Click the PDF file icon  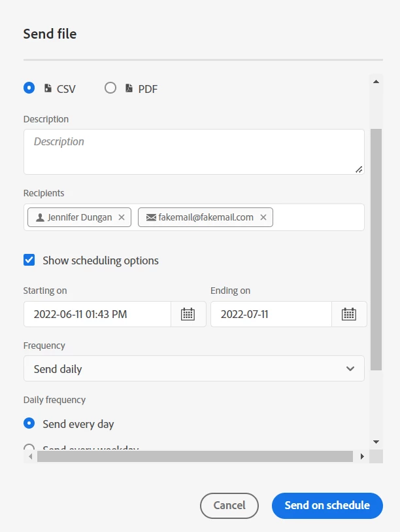tap(129, 88)
